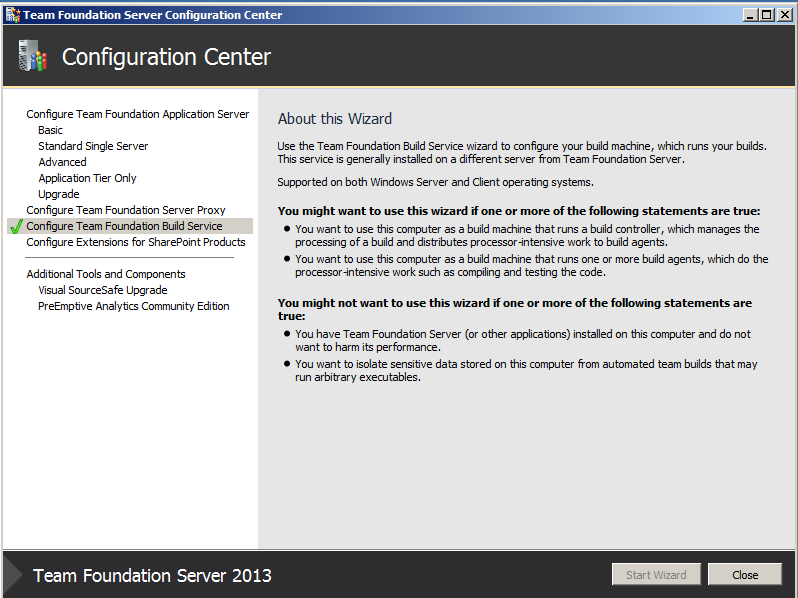The width and height of the screenshot is (798, 598).
Task: Open the Advanced configuration wizard
Action: pyautogui.click(x=62, y=162)
